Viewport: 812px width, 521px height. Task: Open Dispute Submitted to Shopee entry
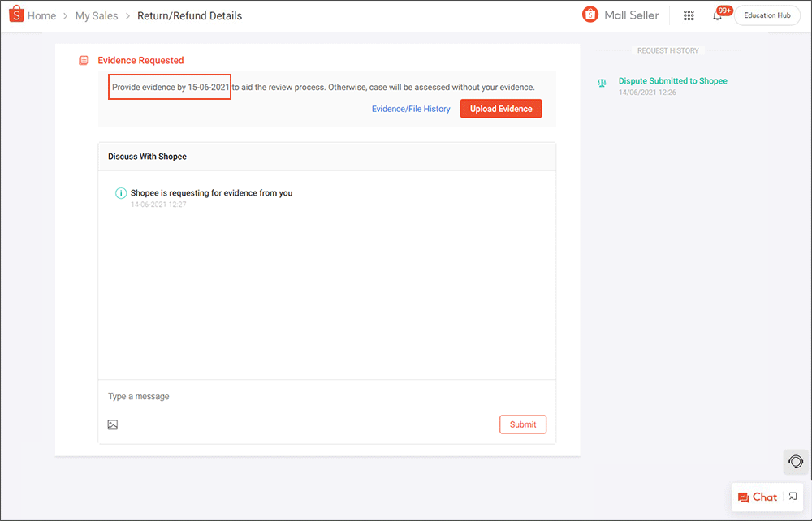point(672,81)
